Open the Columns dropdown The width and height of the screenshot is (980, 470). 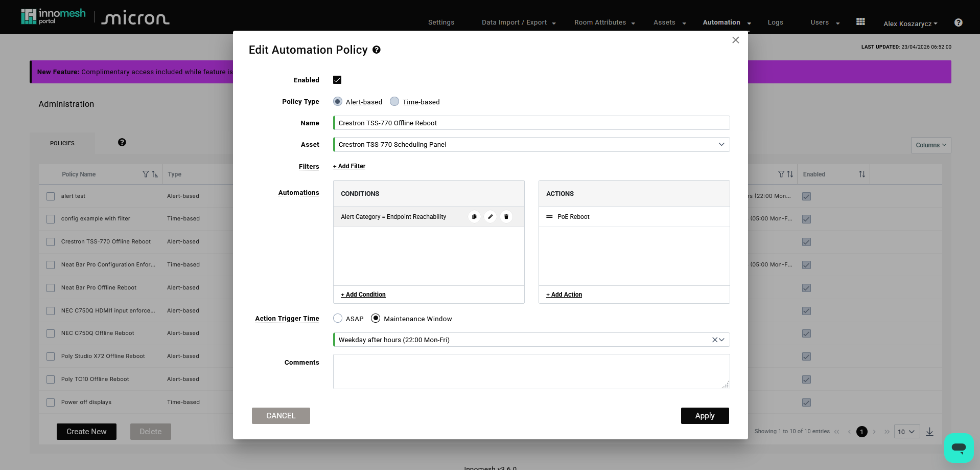[931, 145]
